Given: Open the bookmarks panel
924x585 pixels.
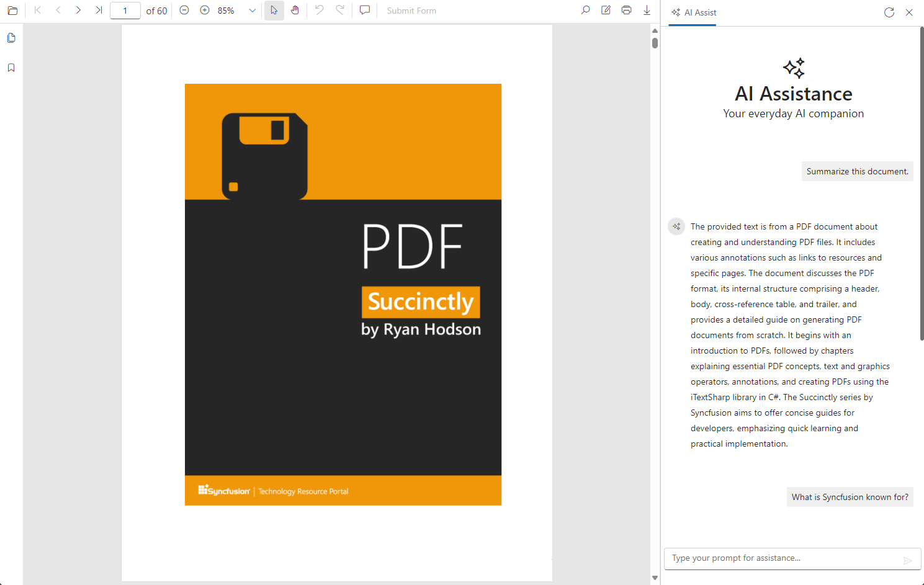Looking at the screenshot, I should coord(11,68).
